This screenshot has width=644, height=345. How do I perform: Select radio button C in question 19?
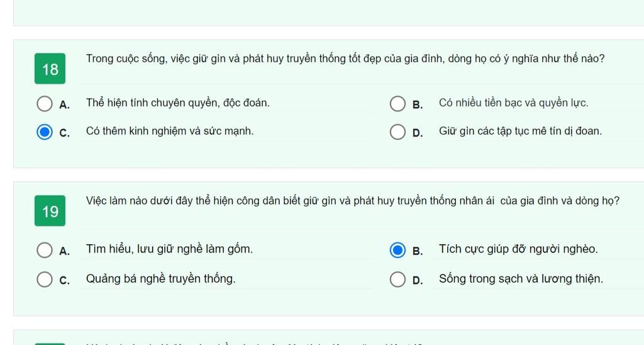click(45, 279)
